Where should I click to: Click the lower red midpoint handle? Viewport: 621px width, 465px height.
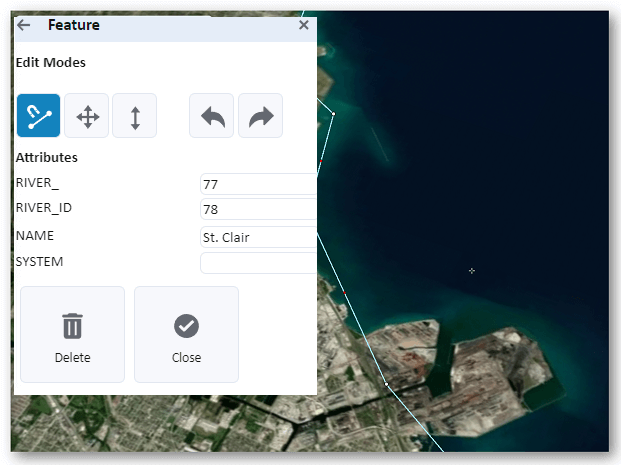click(345, 293)
